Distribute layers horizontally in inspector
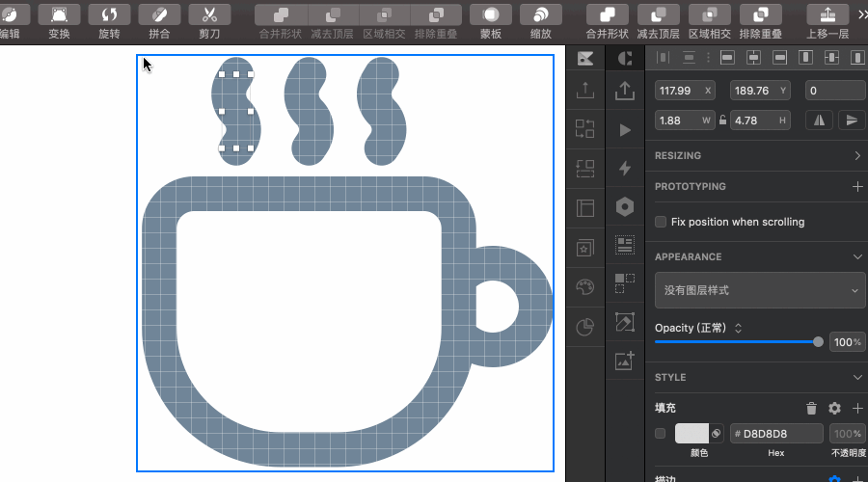The image size is (868, 482). (663, 58)
